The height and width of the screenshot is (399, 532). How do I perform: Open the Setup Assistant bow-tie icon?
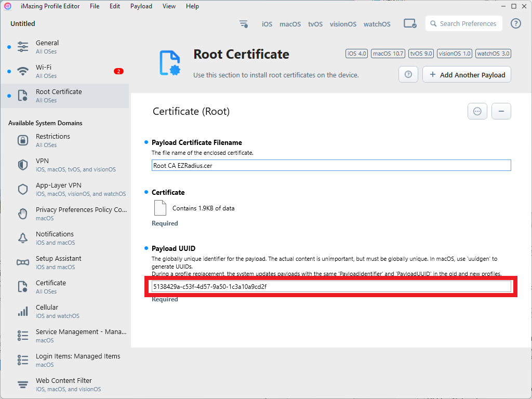click(x=23, y=262)
